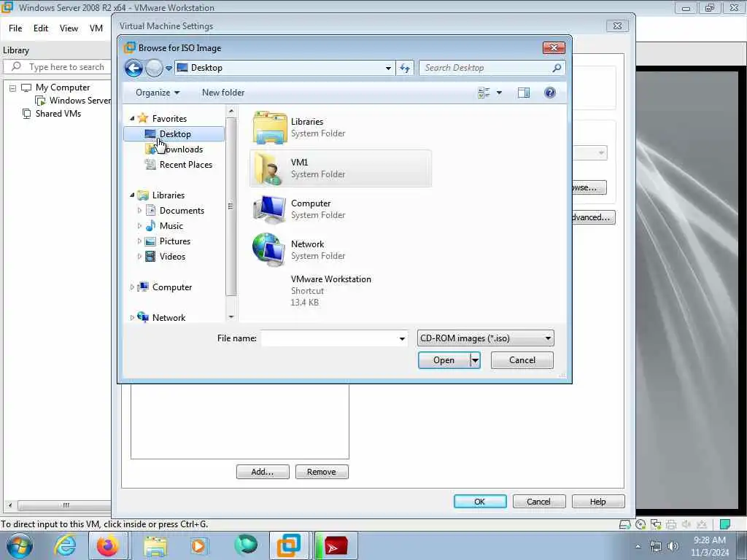Viewport: 747px width, 560px height.
Task: Select the VMware Workstation shortcut
Action: 330,290
